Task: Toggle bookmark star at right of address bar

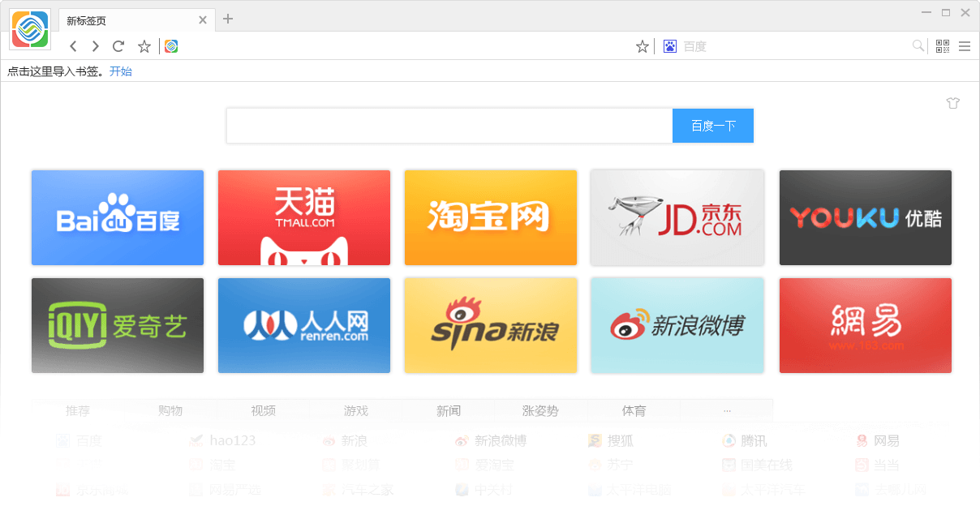Action: point(642,46)
